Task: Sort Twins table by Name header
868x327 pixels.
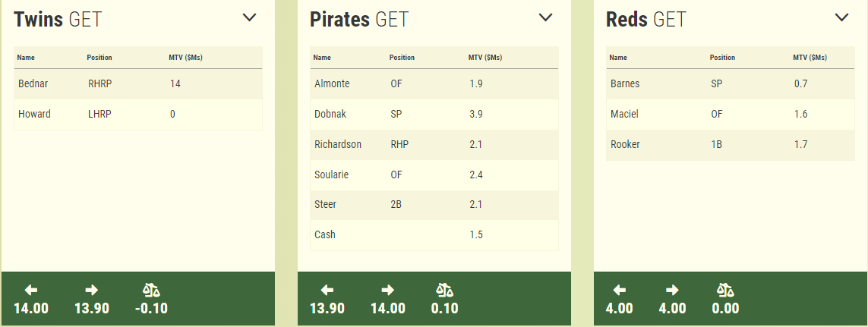Action: point(27,58)
